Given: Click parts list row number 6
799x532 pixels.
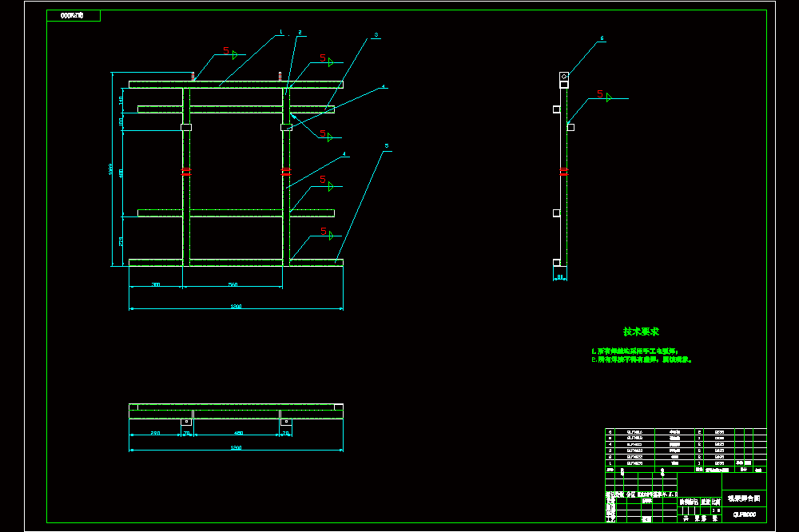Looking at the screenshot, I should pos(686,431).
